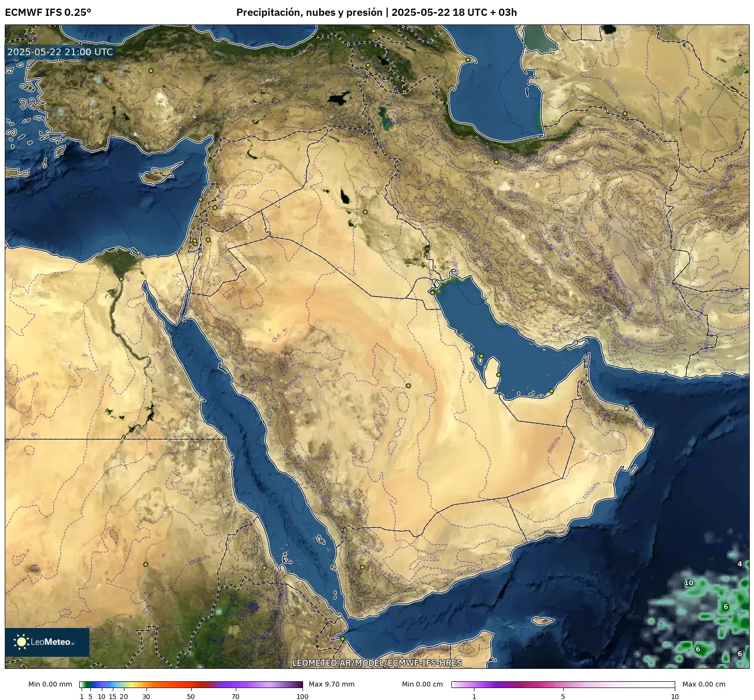Click the Manama marker on Bahrain

click(481, 356)
